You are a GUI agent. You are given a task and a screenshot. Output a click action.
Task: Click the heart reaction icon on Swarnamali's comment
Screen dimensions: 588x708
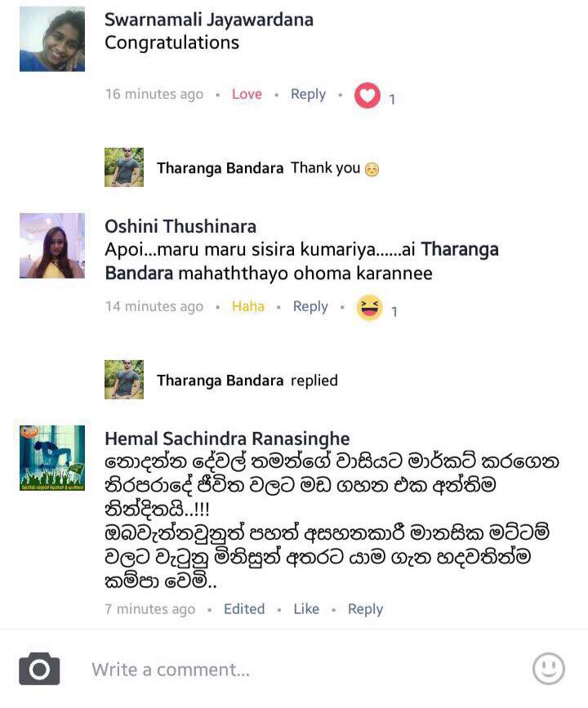[x=367, y=96]
